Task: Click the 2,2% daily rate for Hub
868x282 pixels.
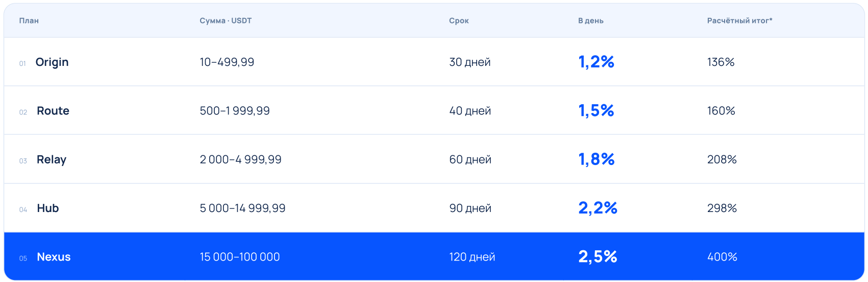Action: point(598,208)
